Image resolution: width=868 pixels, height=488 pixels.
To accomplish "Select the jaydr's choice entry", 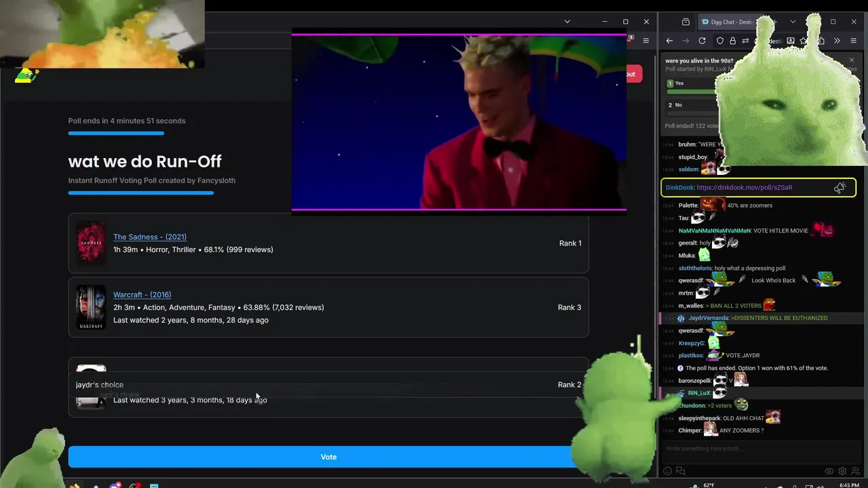I will [328, 385].
